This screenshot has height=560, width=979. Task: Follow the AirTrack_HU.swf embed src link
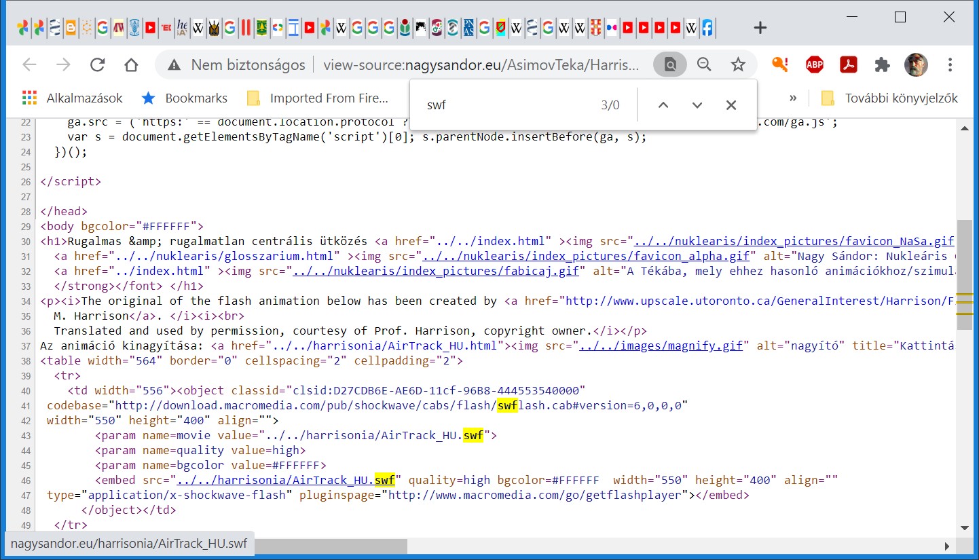coord(286,480)
